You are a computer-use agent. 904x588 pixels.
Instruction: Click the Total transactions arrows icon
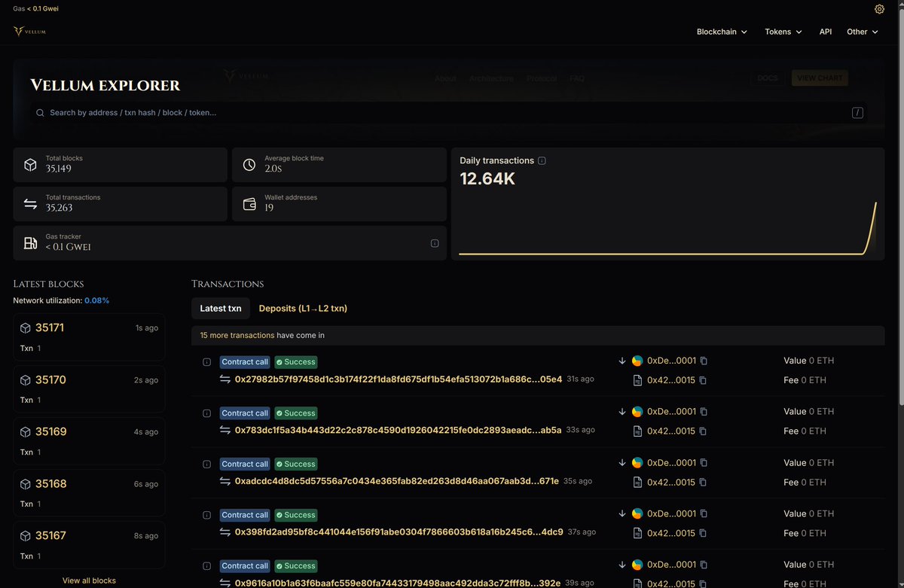pos(30,204)
